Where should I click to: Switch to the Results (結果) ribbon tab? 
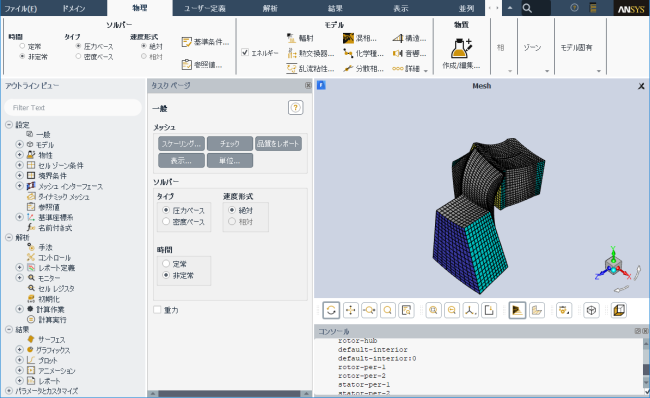(335, 8)
